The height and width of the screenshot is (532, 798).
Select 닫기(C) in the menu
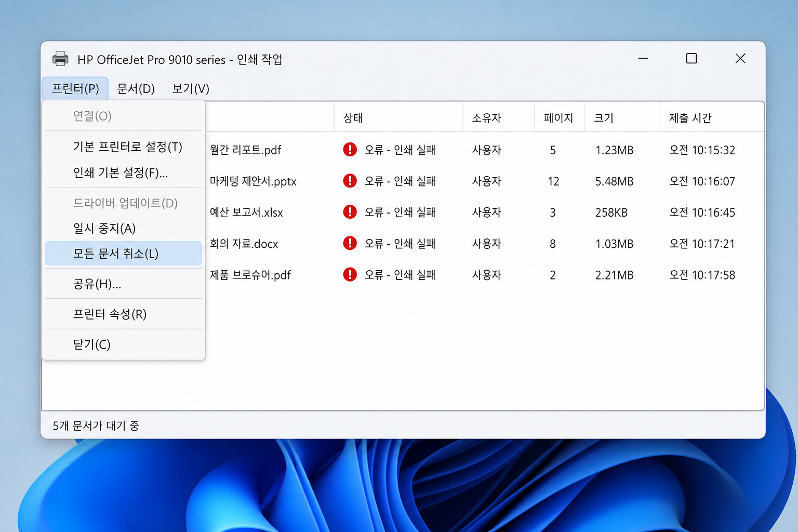124,344
